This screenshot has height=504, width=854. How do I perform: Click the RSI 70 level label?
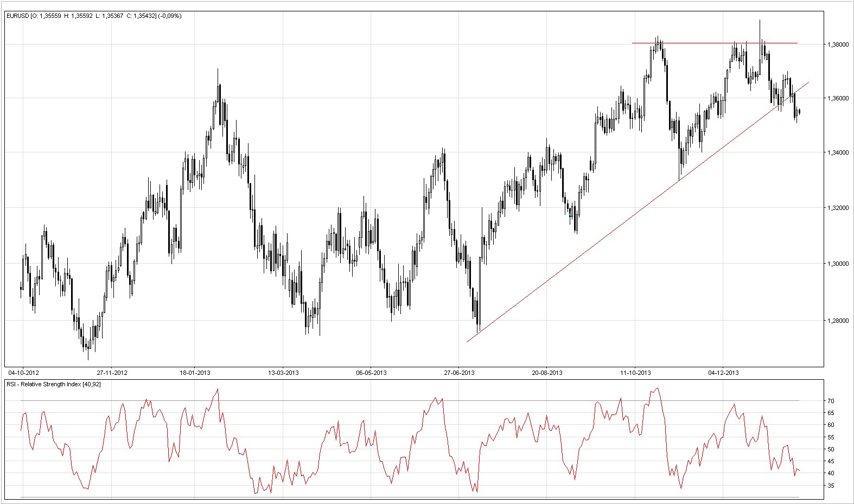(831, 401)
